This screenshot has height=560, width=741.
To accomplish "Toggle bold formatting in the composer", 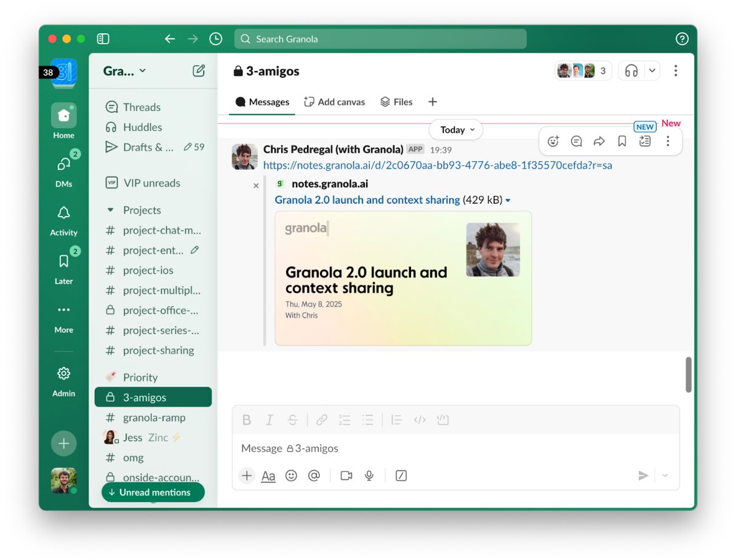I will click(x=246, y=420).
